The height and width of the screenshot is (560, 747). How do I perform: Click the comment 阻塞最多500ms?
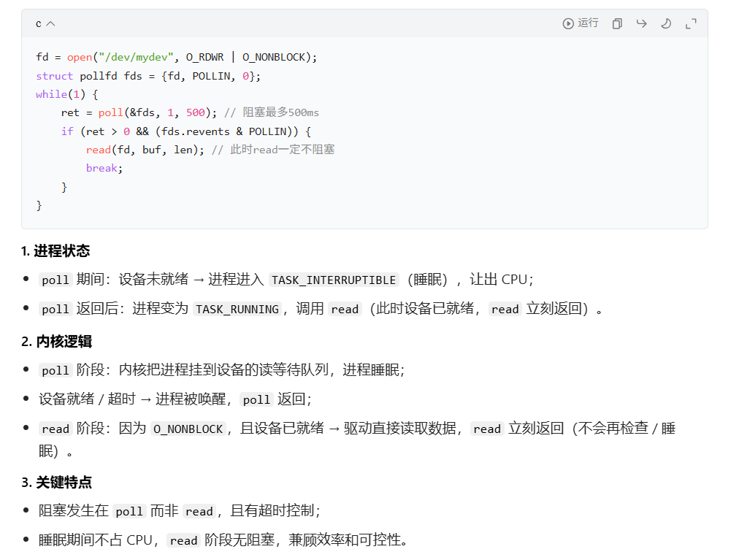272,113
